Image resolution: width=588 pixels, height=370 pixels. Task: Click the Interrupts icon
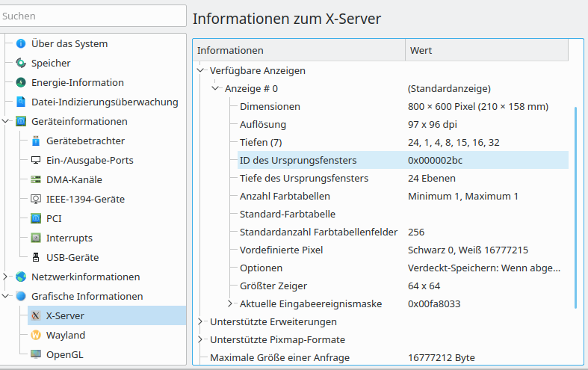click(36, 238)
